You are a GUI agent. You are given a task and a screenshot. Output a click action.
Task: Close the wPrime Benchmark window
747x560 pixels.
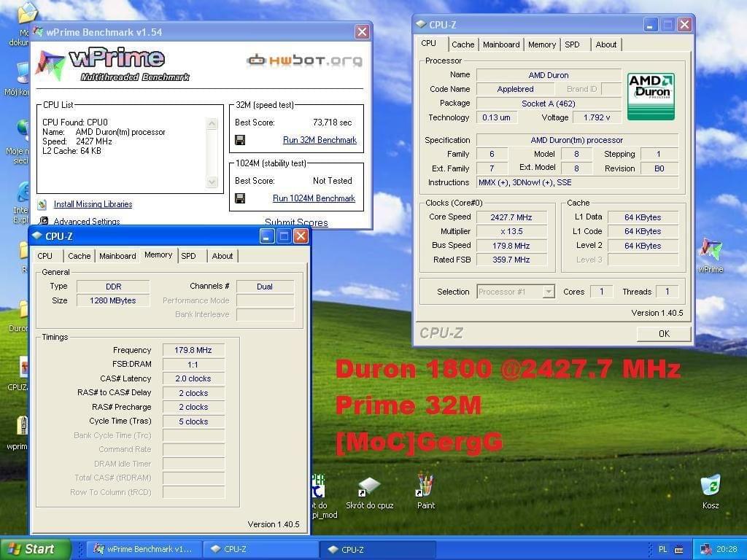click(x=362, y=32)
